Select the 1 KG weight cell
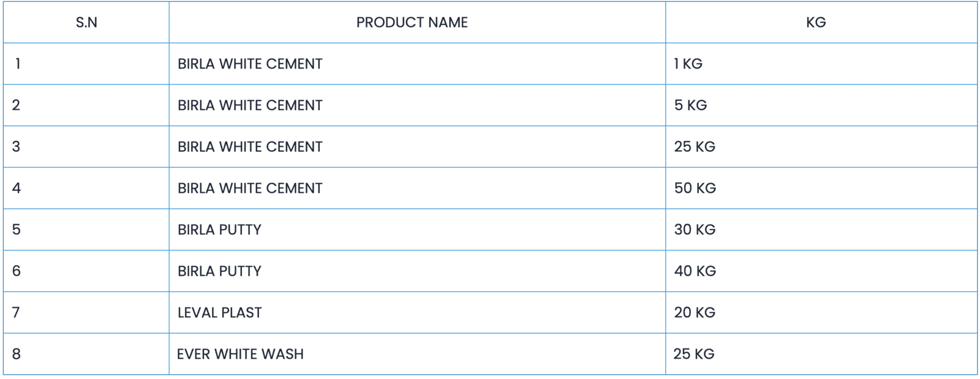 coord(688,64)
